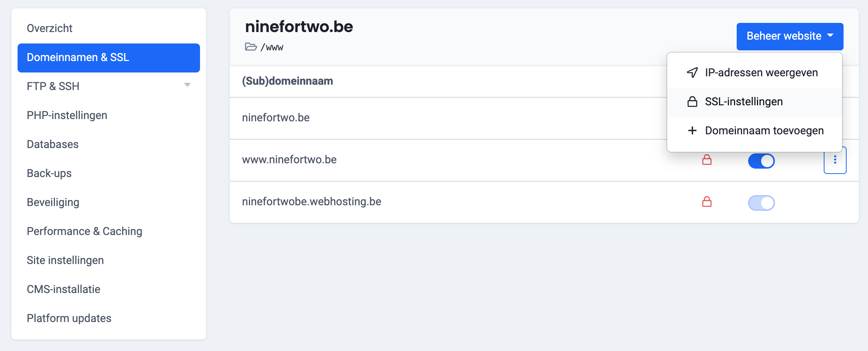Click the red padlock next to www.ninefortwo.be
The image size is (868, 351).
tap(707, 161)
